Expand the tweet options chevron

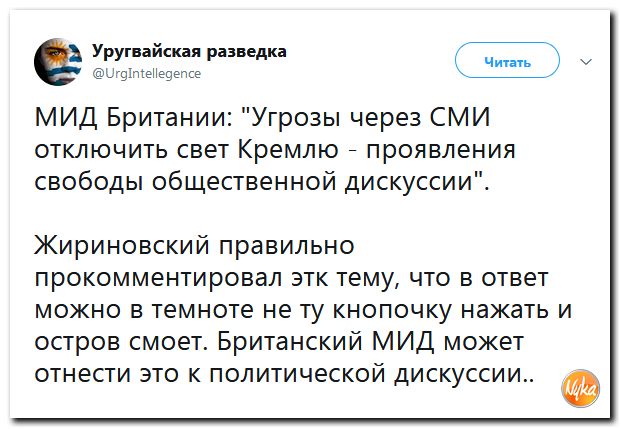coord(586,61)
